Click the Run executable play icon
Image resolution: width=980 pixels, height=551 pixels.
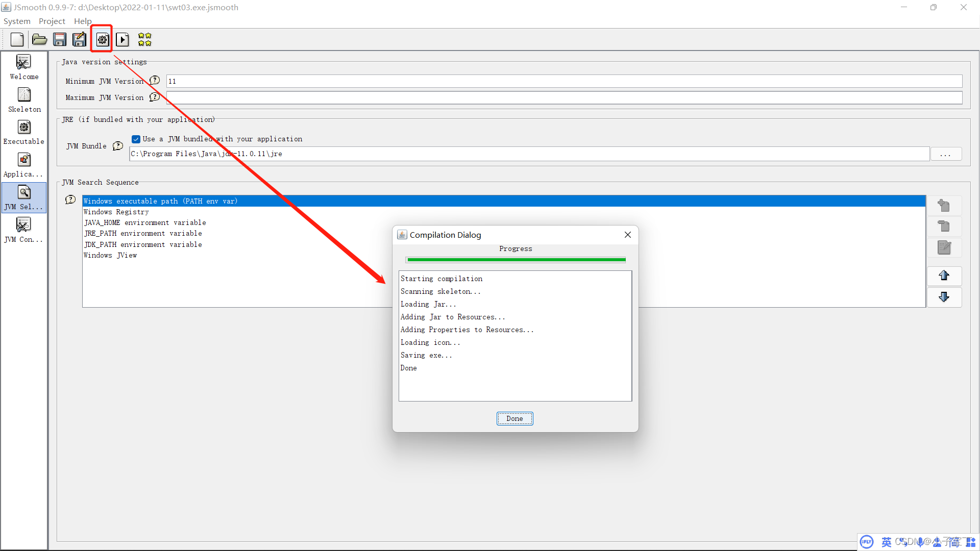[122, 39]
